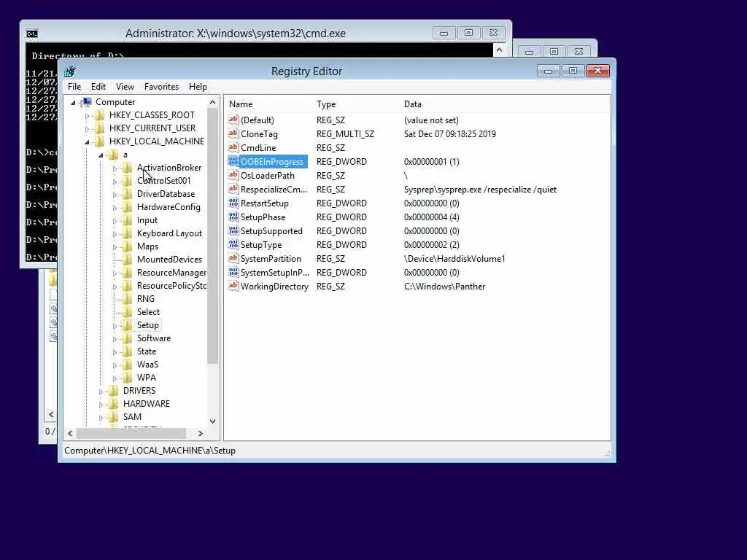Expand the Setup key's subkeys
The width and height of the screenshot is (747, 560).
[x=115, y=326]
